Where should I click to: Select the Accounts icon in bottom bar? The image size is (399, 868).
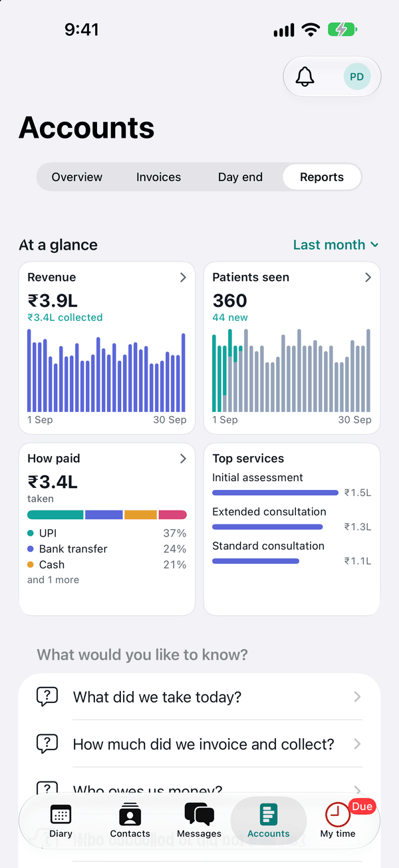[269, 814]
